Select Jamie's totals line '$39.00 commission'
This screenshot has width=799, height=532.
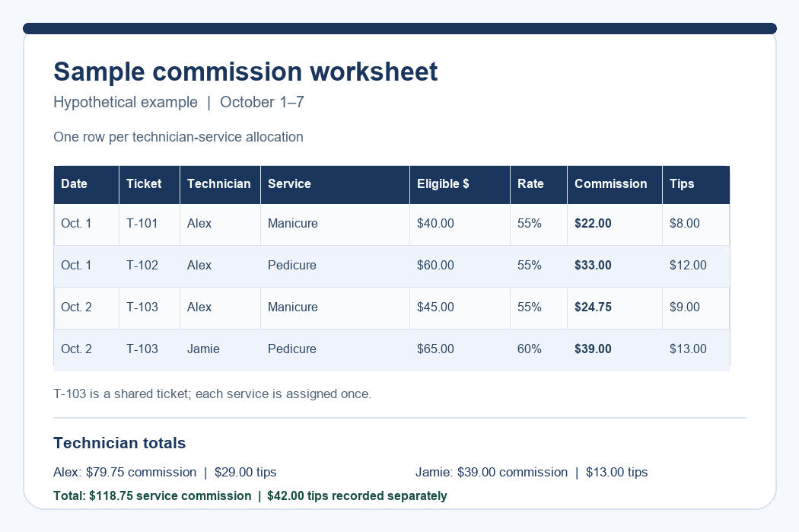531,473
